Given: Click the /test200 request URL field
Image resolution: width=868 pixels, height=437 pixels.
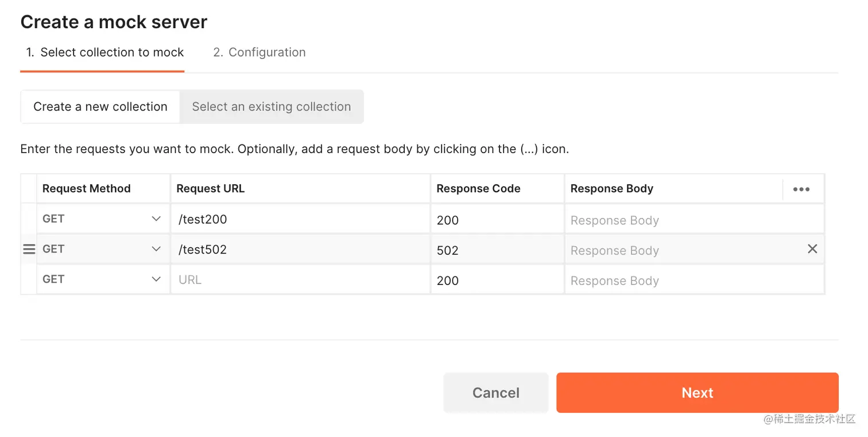Looking at the screenshot, I should click(x=300, y=219).
